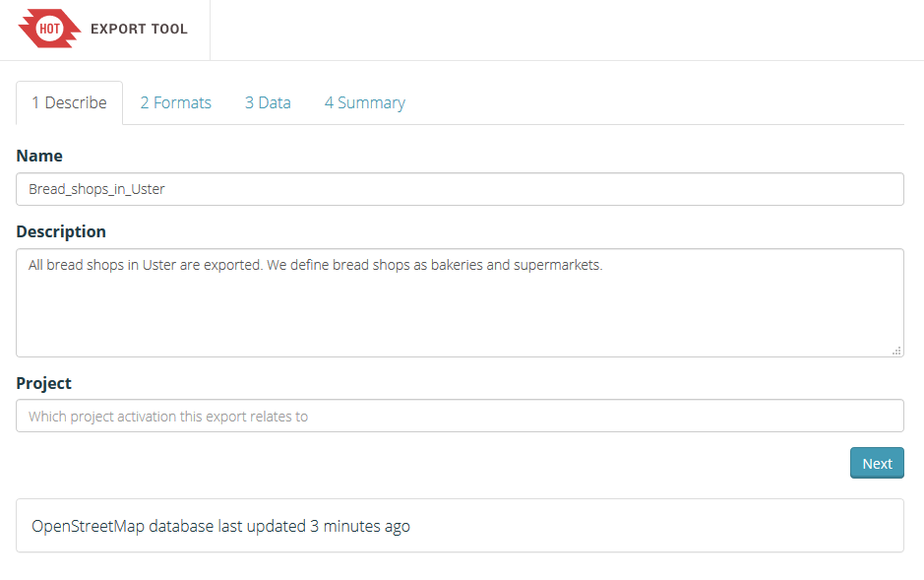Click 'Bread_shops_in_Uster' text in Name field
The height and width of the screenshot is (580, 924).
pyautogui.click(x=96, y=189)
